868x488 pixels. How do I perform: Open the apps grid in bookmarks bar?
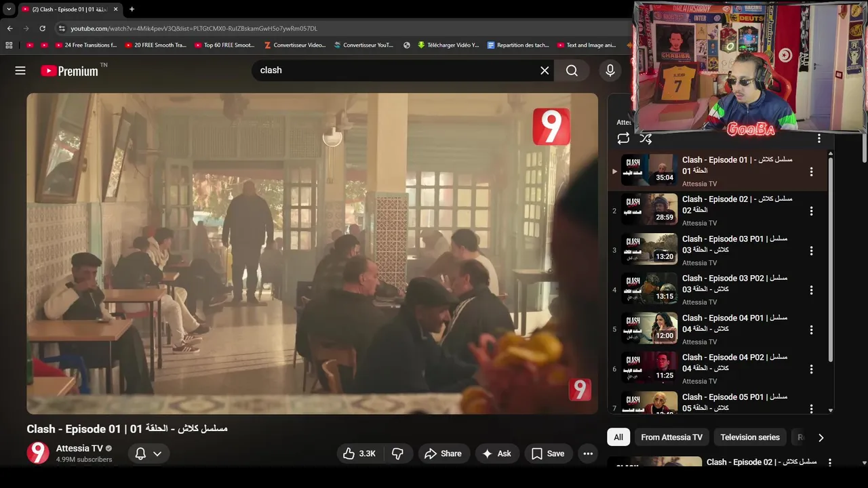point(9,45)
